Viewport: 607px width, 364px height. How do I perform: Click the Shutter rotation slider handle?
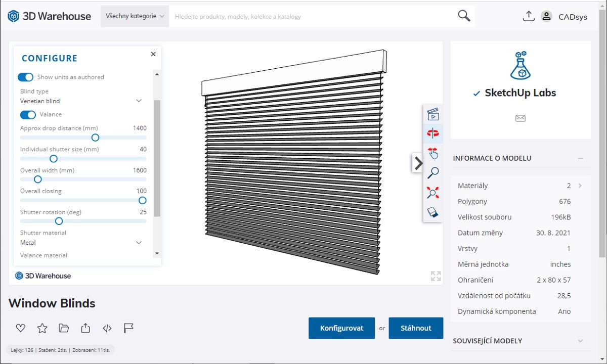(x=59, y=221)
